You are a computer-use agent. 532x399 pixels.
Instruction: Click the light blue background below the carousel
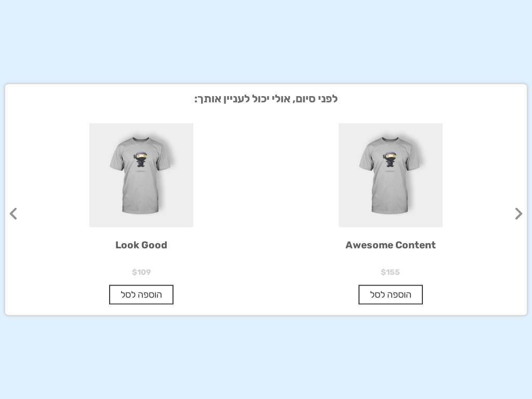(x=266, y=358)
